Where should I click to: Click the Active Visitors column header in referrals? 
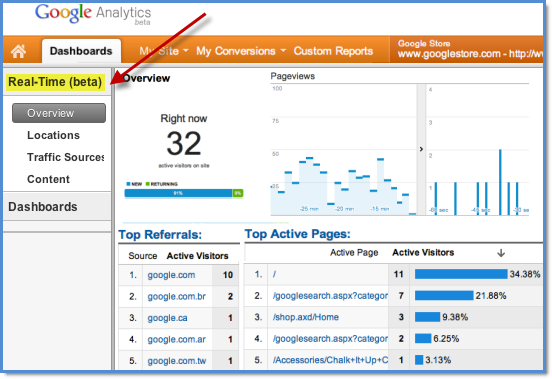click(197, 256)
